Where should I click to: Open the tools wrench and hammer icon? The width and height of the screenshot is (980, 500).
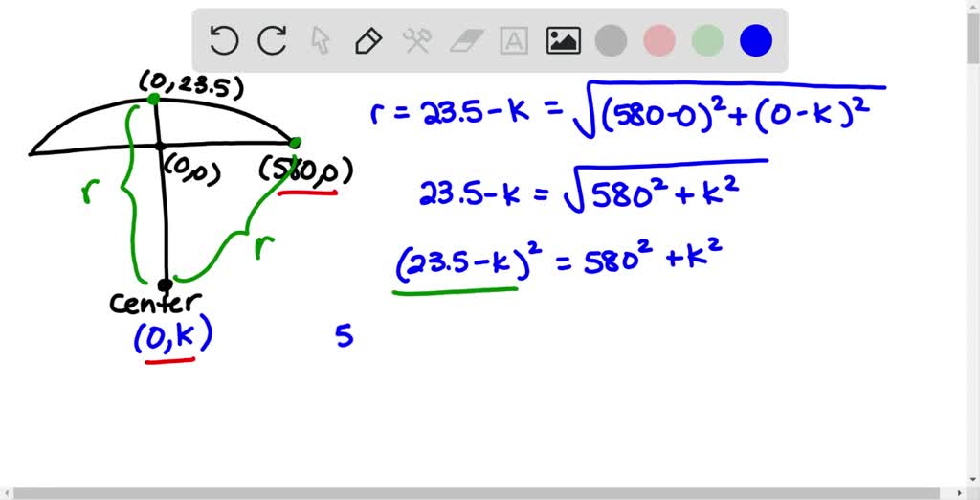click(x=417, y=40)
